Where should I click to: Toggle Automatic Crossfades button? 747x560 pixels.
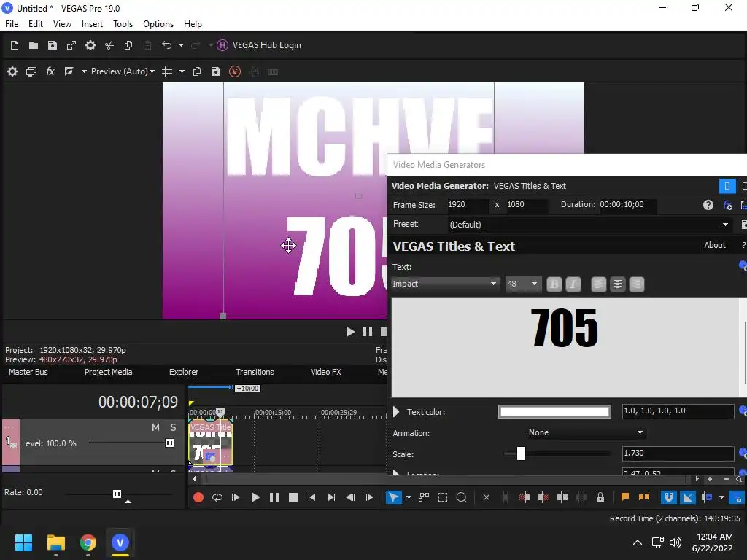(x=688, y=497)
